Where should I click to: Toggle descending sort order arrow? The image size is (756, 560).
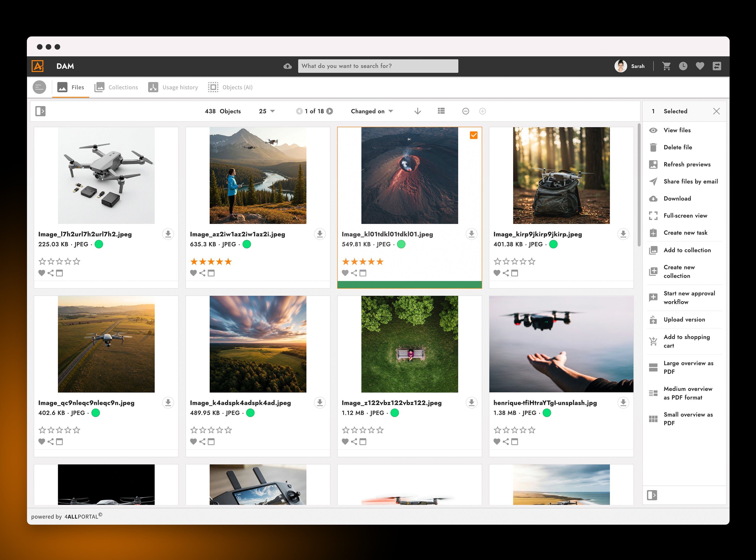[x=418, y=111]
